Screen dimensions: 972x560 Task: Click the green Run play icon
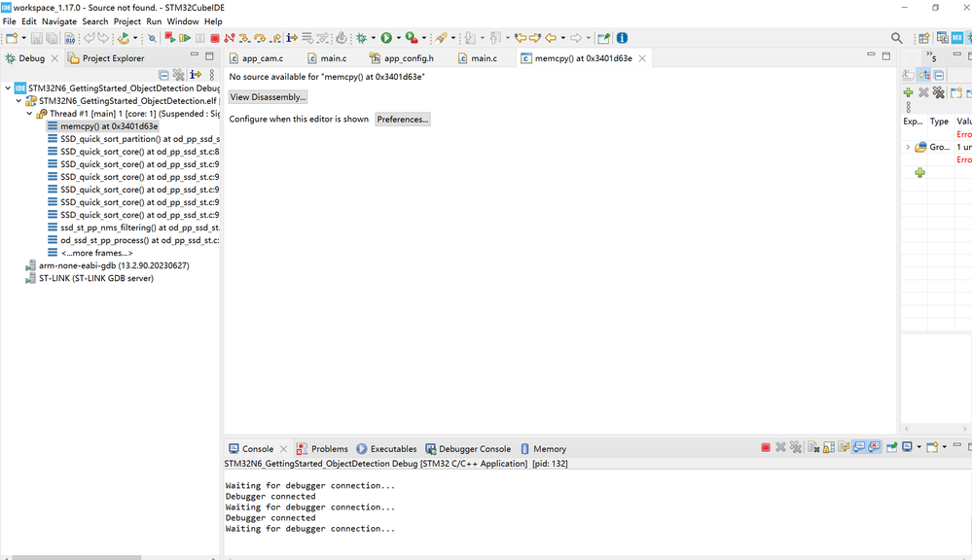[386, 38]
